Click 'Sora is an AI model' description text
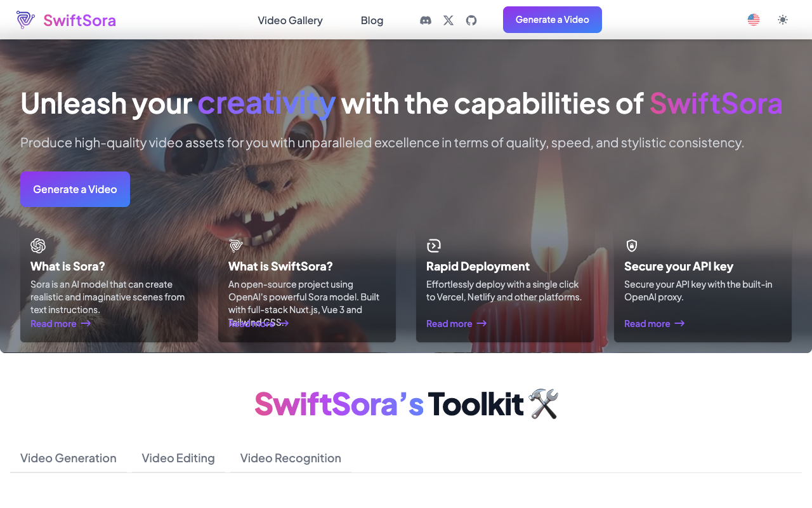 coord(108,297)
